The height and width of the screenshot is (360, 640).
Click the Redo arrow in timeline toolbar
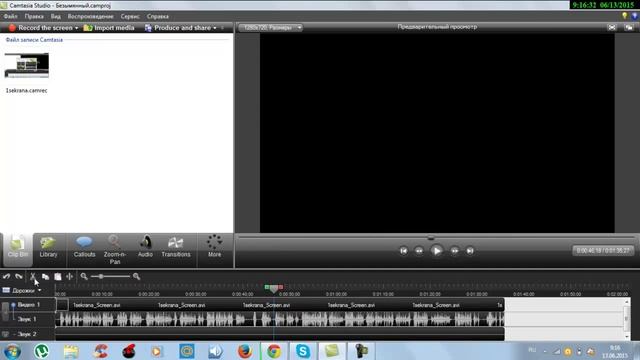pos(19,276)
